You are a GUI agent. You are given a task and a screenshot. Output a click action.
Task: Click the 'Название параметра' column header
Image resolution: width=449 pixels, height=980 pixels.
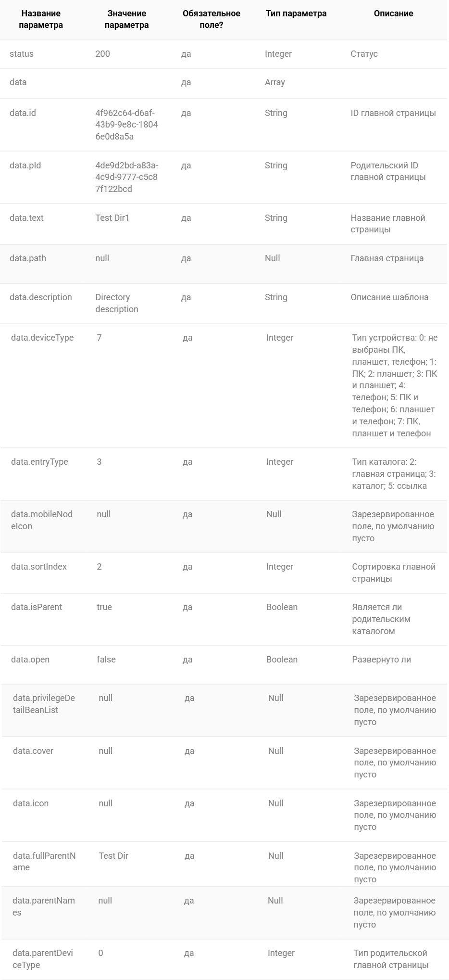click(41, 19)
